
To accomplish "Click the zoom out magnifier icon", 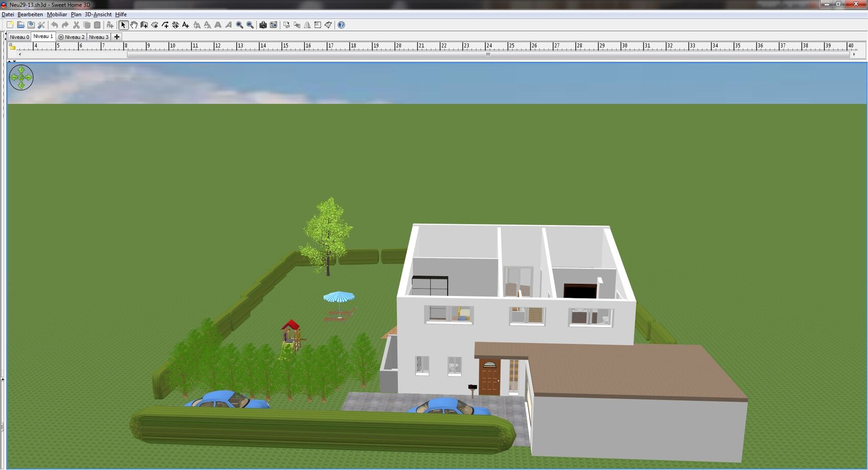I will [x=250, y=25].
